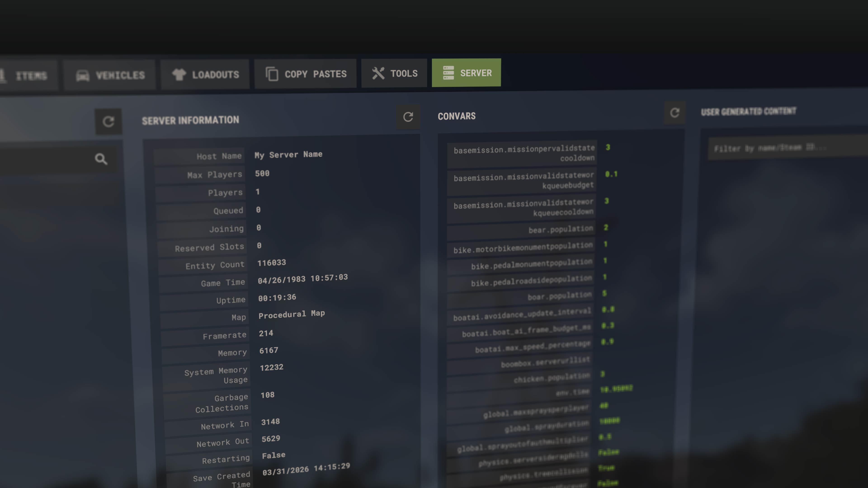Edit basemission.missionpervalidstatecooldown value
Viewport: 868px width, 488px height.
pos(608,148)
